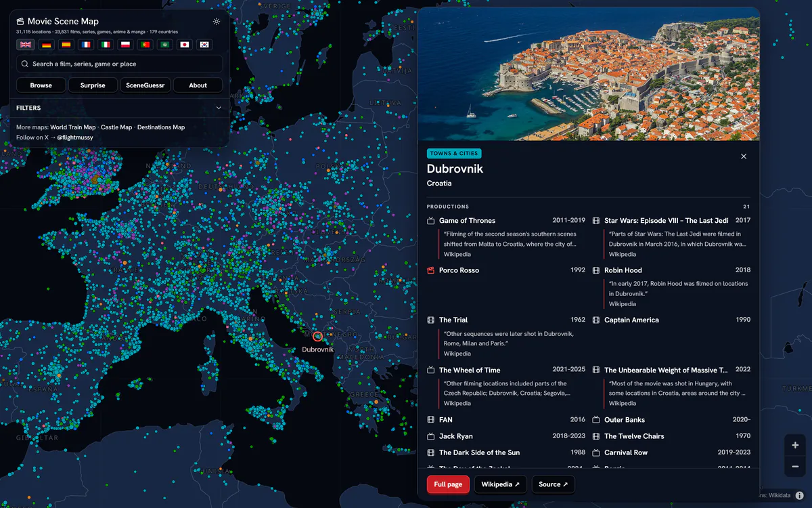Switch language to Japanese flag

(x=184, y=45)
